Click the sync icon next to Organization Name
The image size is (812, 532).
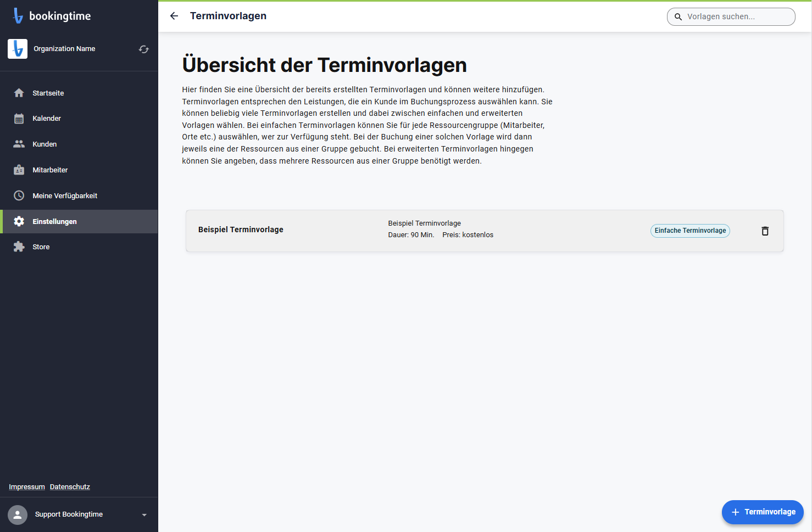(x=144, y=49)
